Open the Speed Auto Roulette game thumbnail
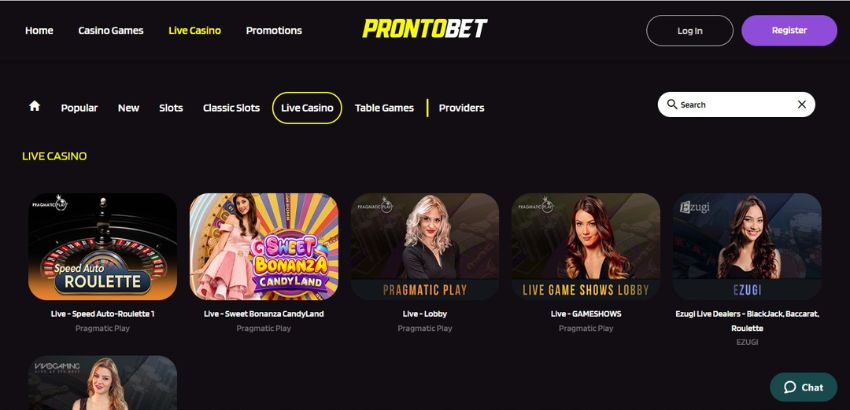Viewport: 850px width, 410px height. (x=102, y=247)
